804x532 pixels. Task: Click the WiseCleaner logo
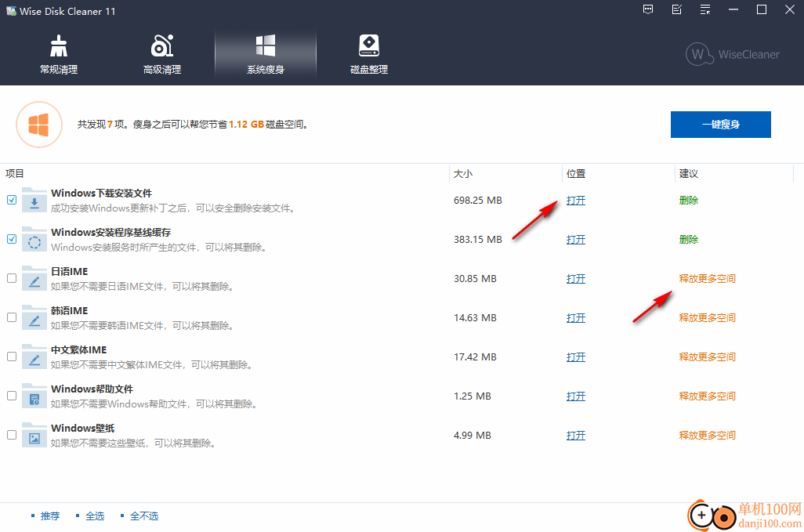pyautogui.click(x=733, y=54)
